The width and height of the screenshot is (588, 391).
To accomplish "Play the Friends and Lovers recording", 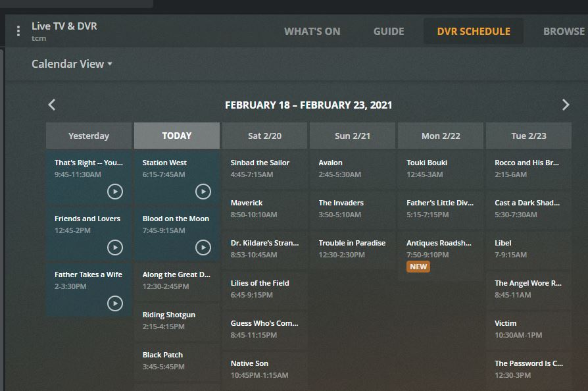I will click(x=115, y=248).
